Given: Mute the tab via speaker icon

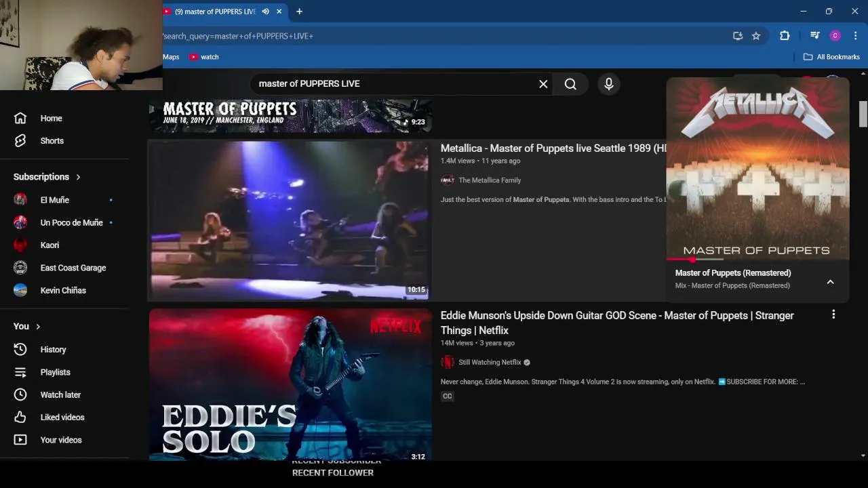Looking at the screenshot, I should pyautogui.click(x=266, y=12).
